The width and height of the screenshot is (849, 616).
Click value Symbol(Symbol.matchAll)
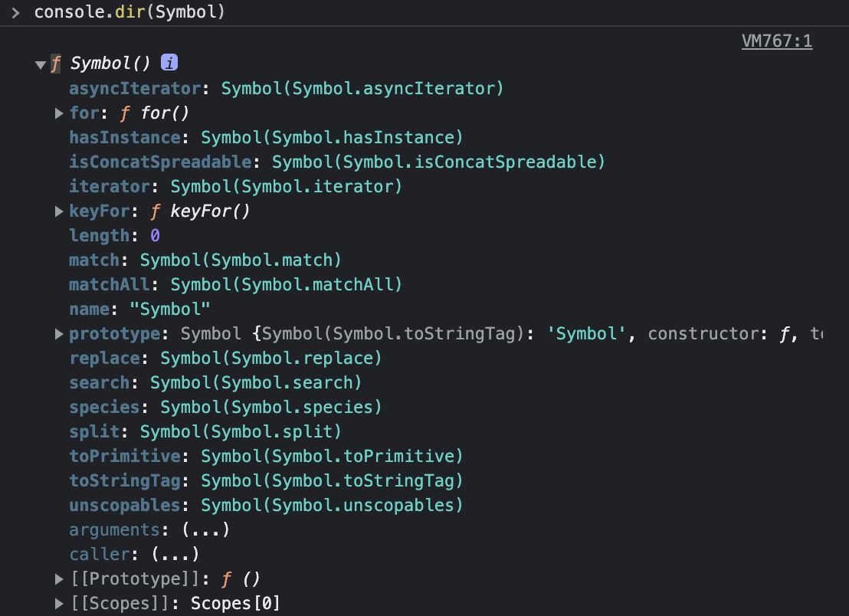click(x=287, y=285)
